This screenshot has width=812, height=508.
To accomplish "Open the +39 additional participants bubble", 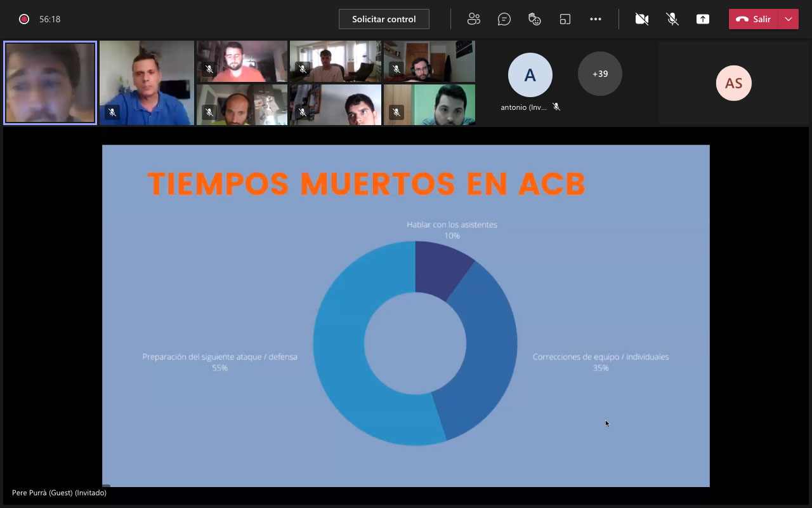I will click(600, 74).
